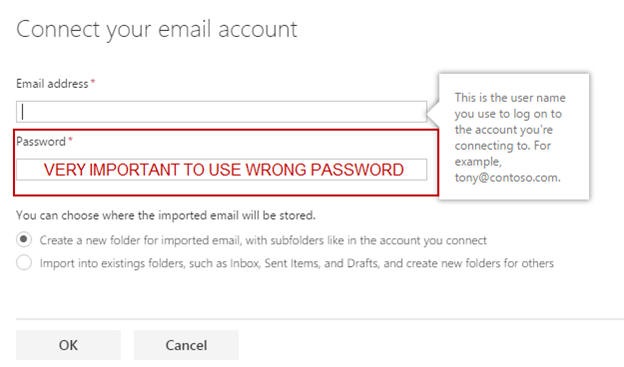Image resolution: width=624 pixels, height=367 pixels.
Task: Dismiss the dialog with Cancel
Action: click(186, 345)
